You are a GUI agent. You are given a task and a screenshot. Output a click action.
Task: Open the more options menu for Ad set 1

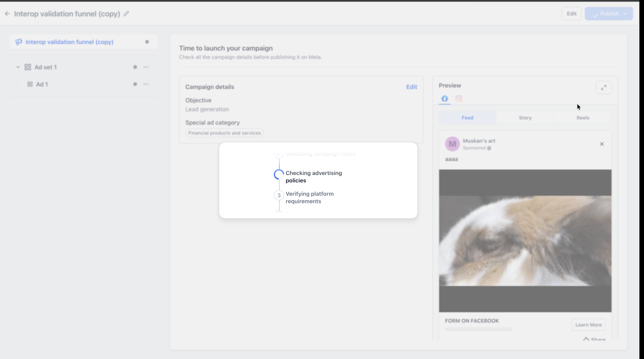[146, 67]
